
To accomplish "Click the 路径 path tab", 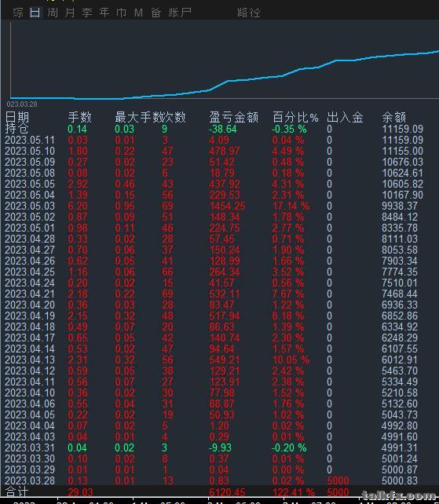I will pyautogui.click(x=249, y=13).
